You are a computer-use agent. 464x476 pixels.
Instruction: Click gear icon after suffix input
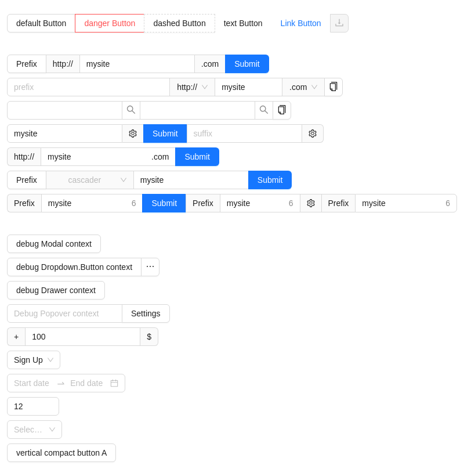click(x=313, y=134)
